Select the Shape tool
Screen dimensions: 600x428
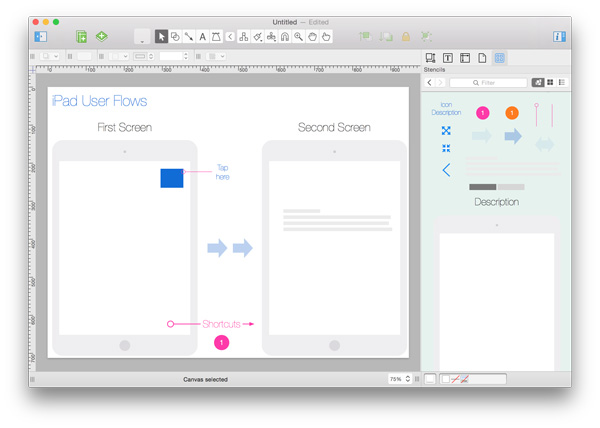tap(175, 37)
